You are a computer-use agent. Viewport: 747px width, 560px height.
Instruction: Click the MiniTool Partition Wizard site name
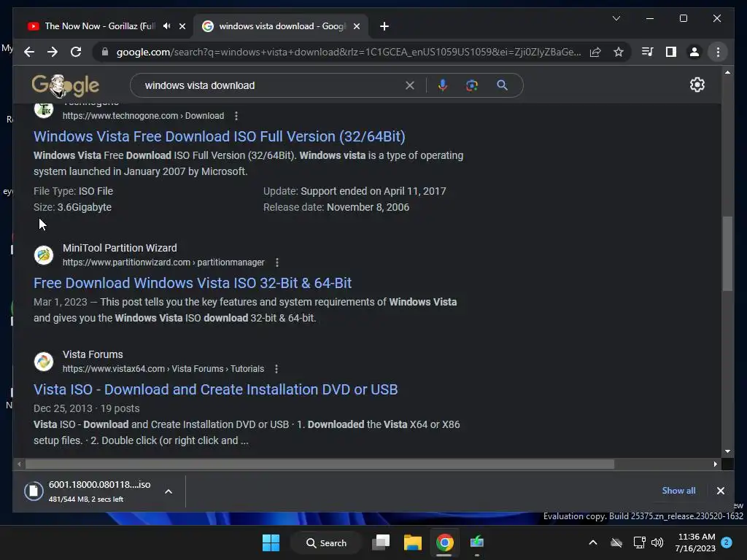120,248
